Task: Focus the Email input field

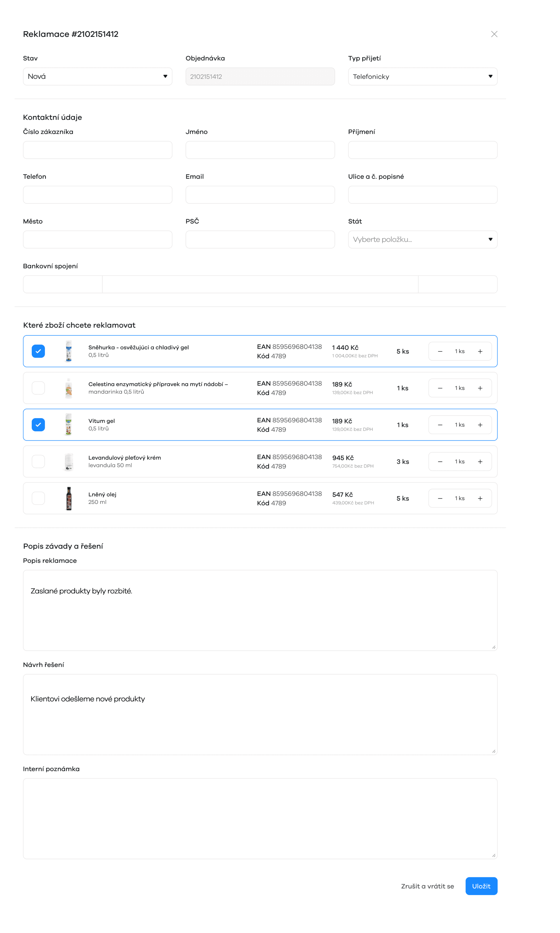Action: [x=260, y=195]
